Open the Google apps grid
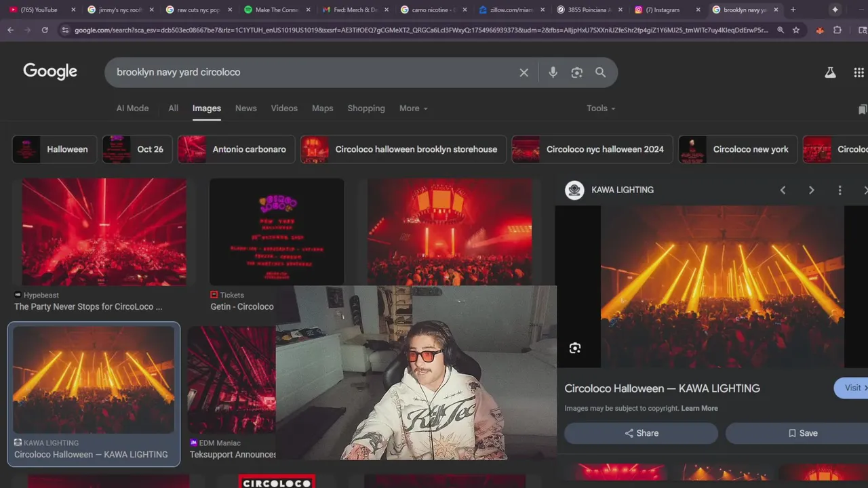868x488 pixels. [x=859, y=73]
